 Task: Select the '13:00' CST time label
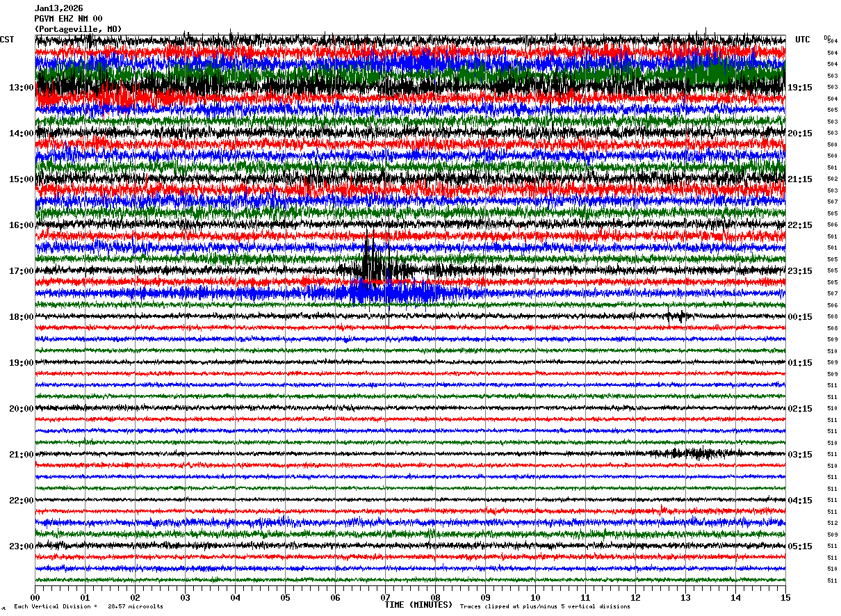tap(22, 88)
